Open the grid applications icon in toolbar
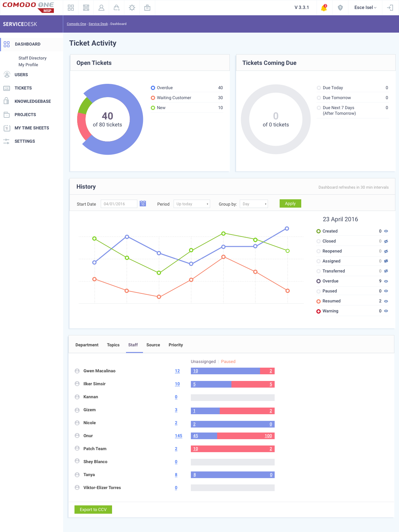399x532 pixels. tap(71, 8)
